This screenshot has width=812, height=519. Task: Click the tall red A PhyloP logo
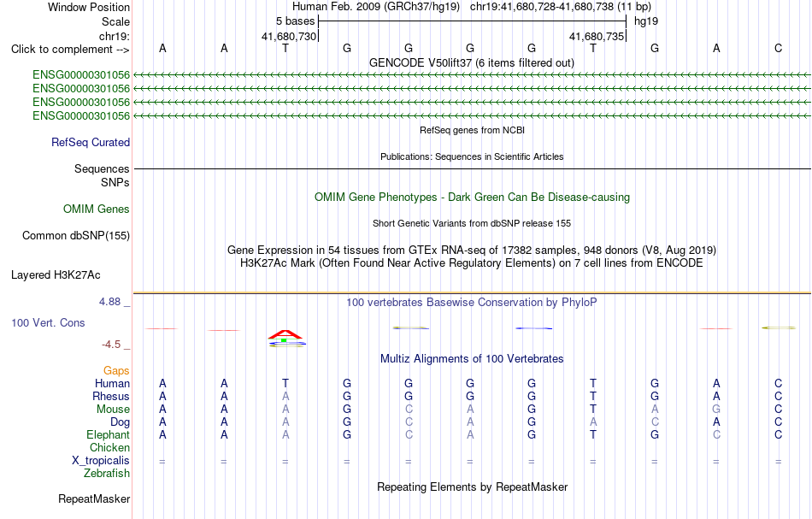[x=285, y=334]
